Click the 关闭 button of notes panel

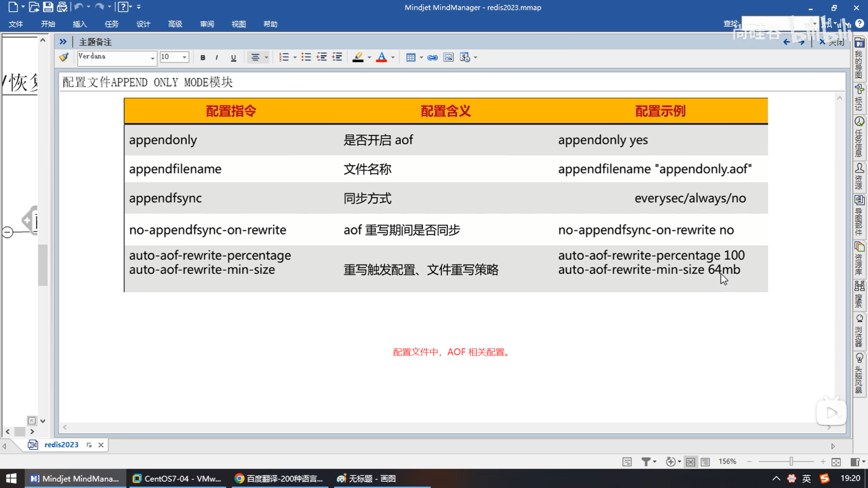832,42
